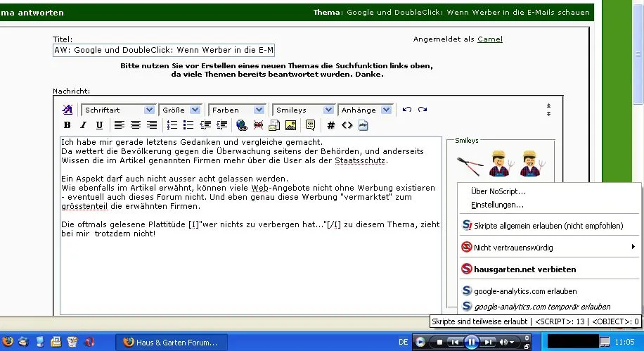Wrap selection in PHP code tags
Screen dimensions: 644x351
[x=363, y=125]
